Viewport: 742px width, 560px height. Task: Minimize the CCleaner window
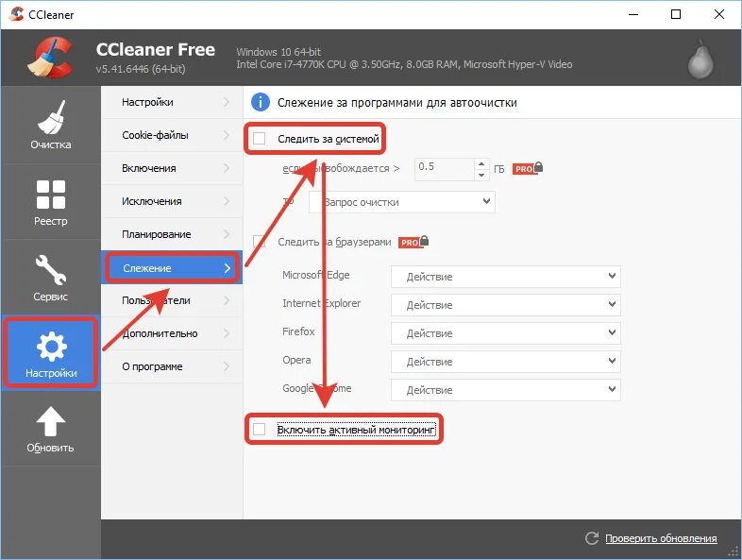(633, 14)
